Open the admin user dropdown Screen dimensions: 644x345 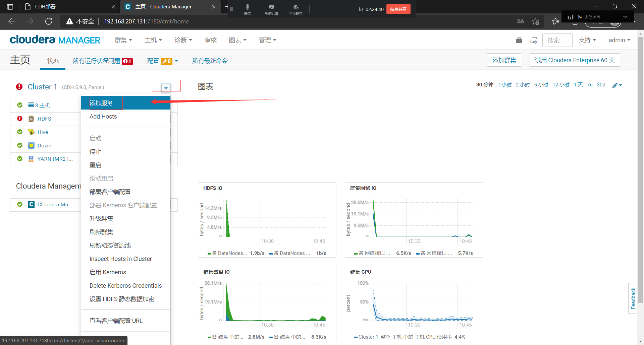tap(620, 40)
